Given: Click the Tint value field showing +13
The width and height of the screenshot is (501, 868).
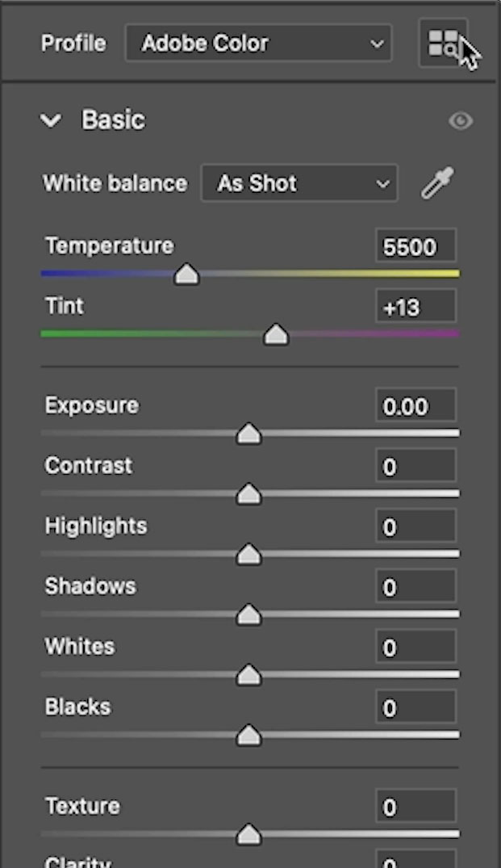Looking at the screenshot, I should [x=415, y=307].
